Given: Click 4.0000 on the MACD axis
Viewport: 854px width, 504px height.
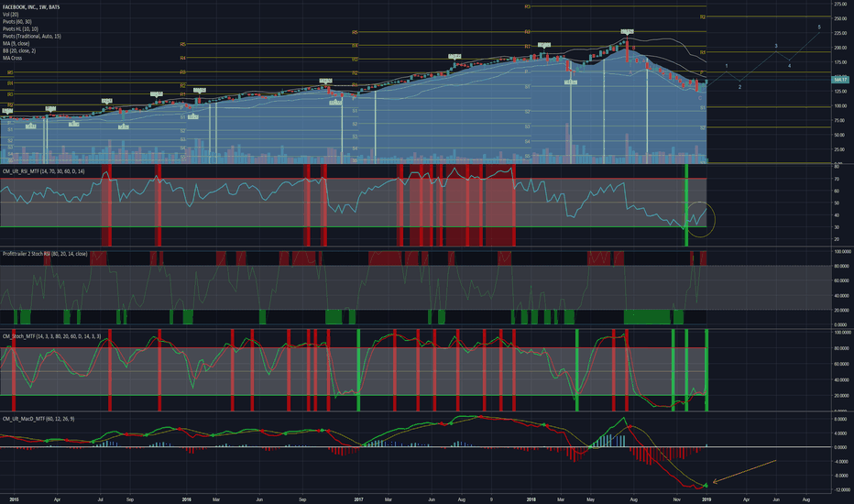Looking at the screenshot, I should coord(840,433).
